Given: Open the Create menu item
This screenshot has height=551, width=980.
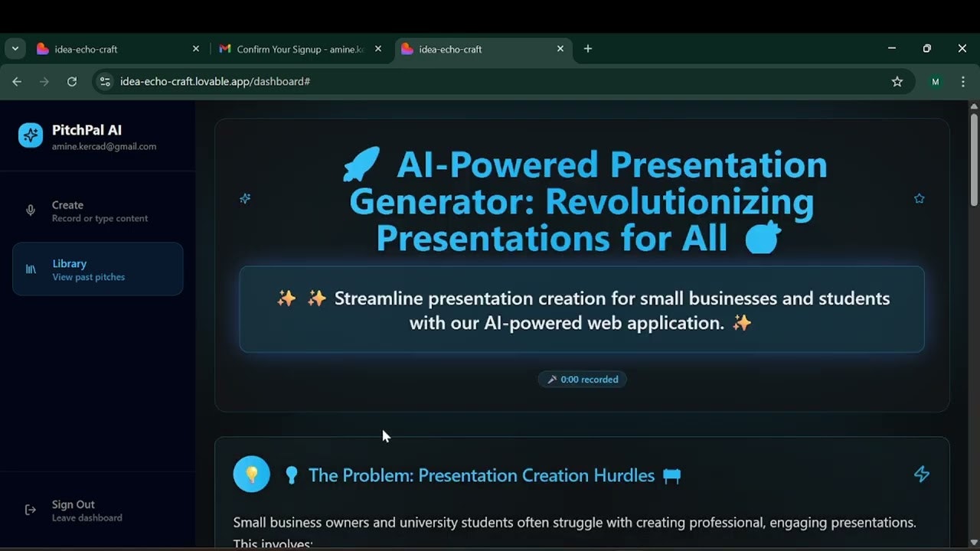Looking at the screenshot, I should [98, 211].
